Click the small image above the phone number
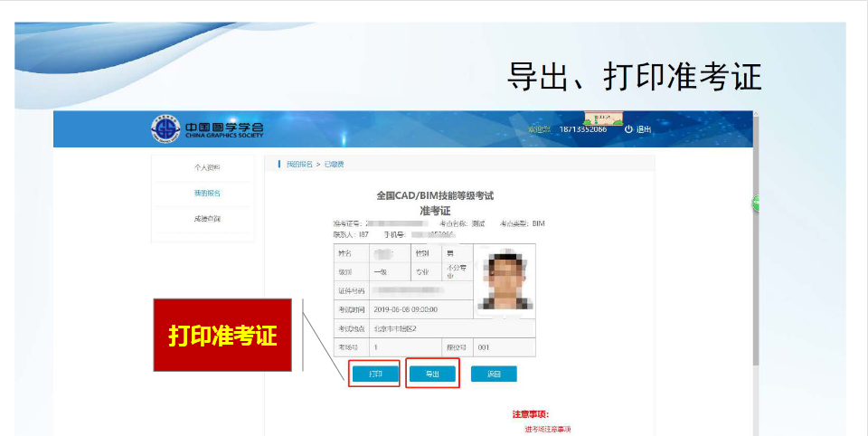Viewport: 868px width, 436px height. [x=603, y=118]
